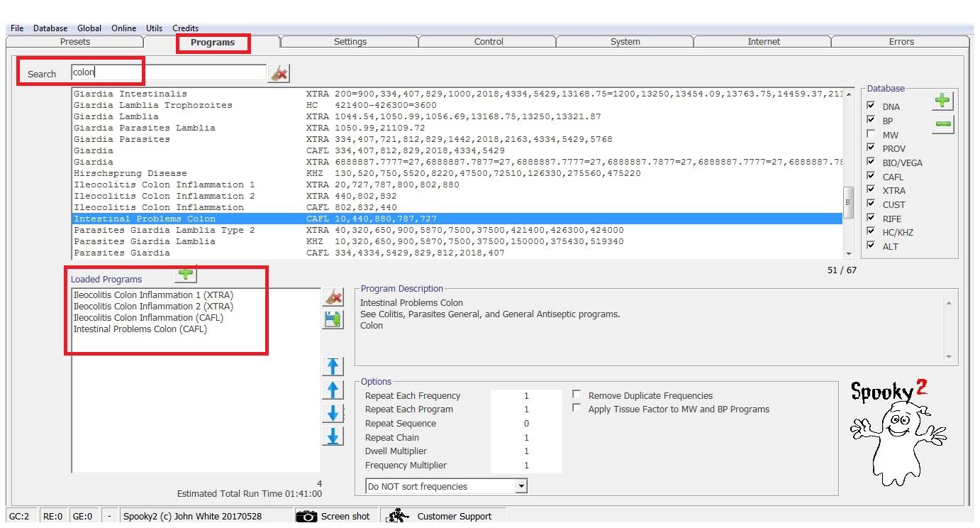Select Intestinal Problems Colon (CAFL) loaded program
Screen dimensions: 980x528
pos(140,329)
